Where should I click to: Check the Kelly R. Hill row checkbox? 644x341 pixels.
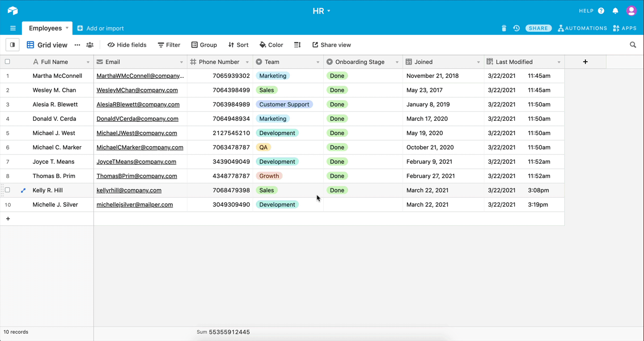pyautogui.click(x=7, y=190)
